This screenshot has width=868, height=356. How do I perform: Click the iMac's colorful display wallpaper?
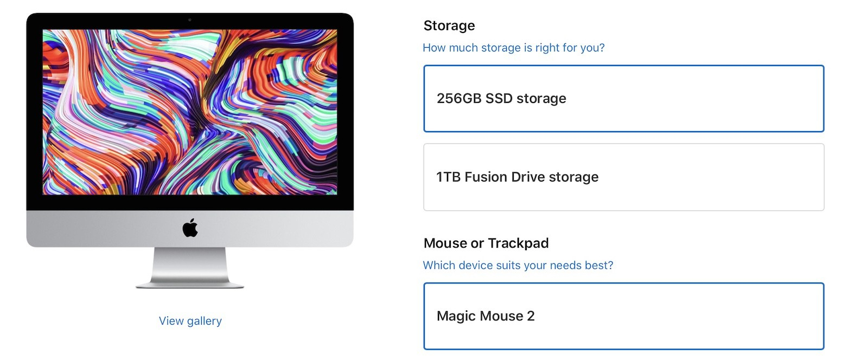[190, 112]
